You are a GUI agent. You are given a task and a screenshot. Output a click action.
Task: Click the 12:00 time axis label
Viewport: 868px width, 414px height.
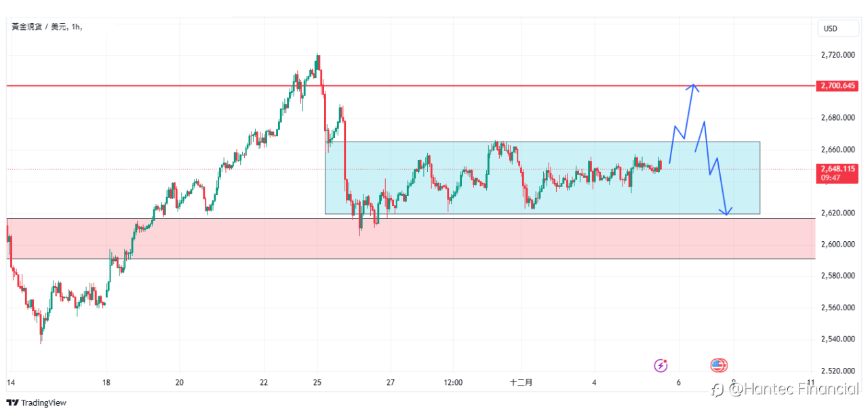coord(453,383)
